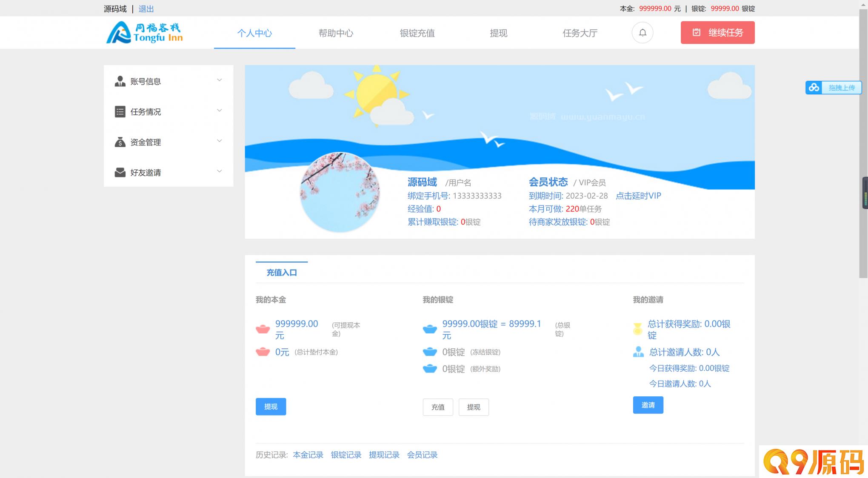Click the 今日邀请人数: 0人 text

[x=680, y=384]
